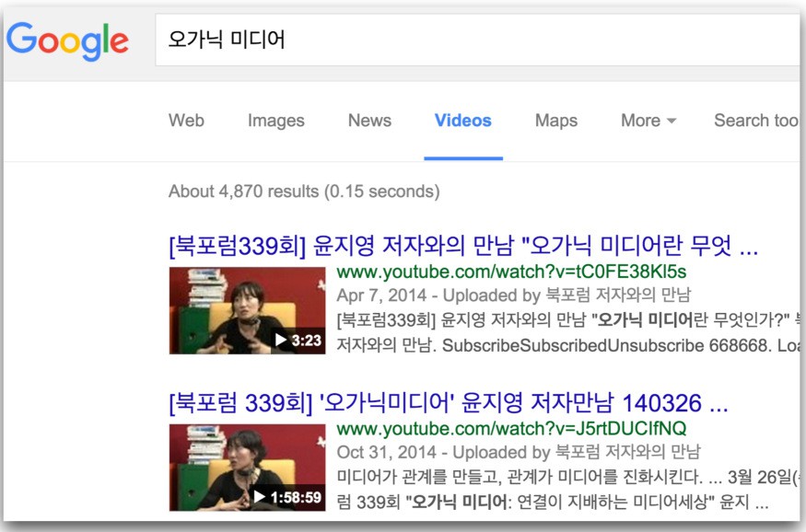The width and height of the screenshot is (806, 532).
Task: Switch to the Web tab
Action: pos(186,121)
